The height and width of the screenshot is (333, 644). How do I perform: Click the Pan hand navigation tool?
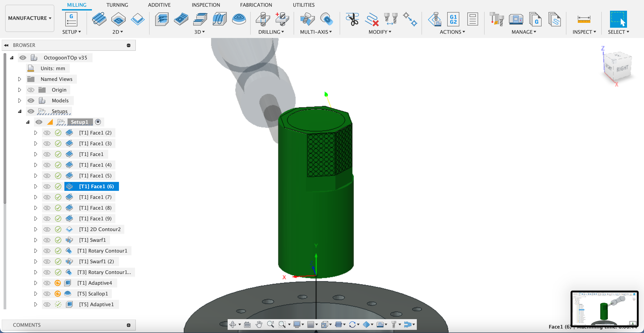[x=259, y=325]
